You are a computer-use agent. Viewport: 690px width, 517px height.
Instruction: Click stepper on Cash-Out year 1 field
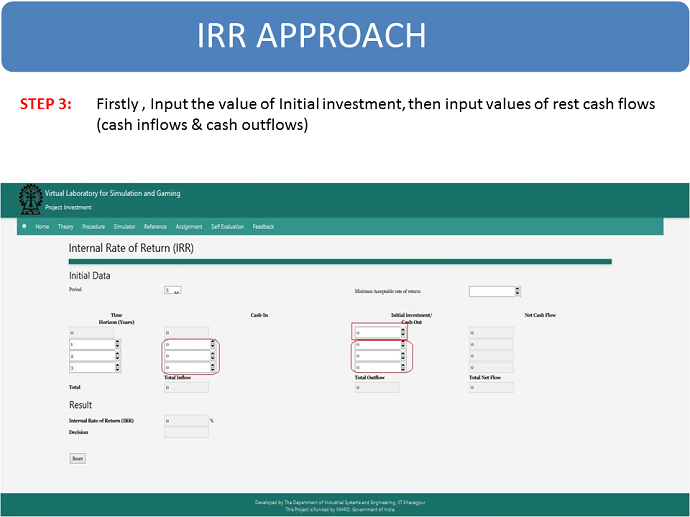(403, 344)
